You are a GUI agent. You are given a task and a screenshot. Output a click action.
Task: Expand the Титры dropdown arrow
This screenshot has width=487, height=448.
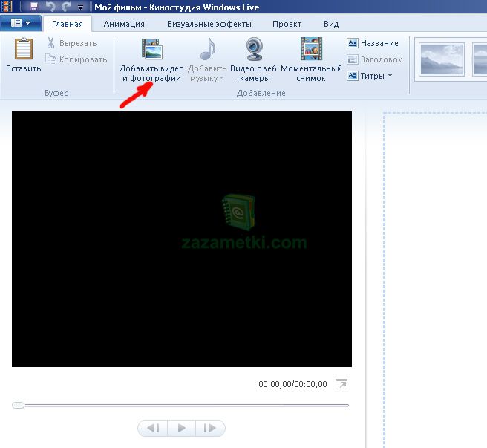pos(390,75)
